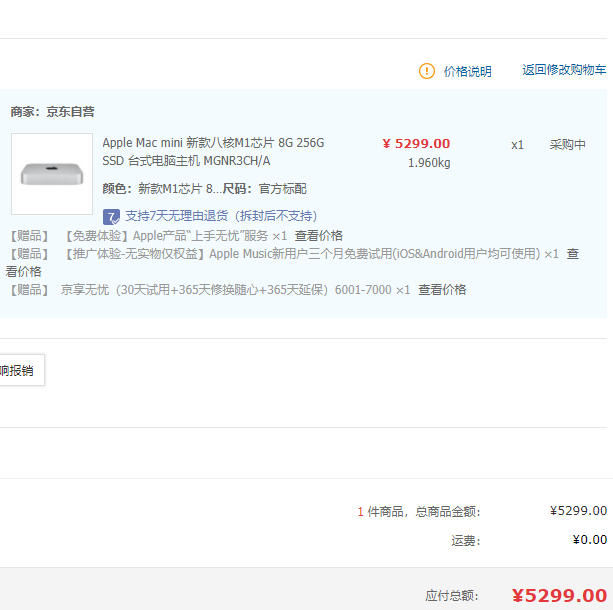Open 支持7天无理由退货 policy link
This screenshot has height=610, width=613.
click(x=221, y=216)
